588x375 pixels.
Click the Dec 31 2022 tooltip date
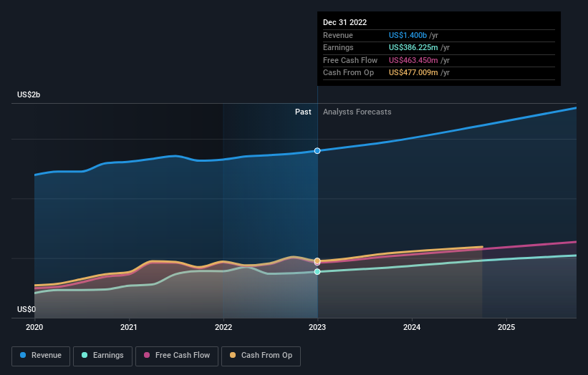tap(345, 22)
